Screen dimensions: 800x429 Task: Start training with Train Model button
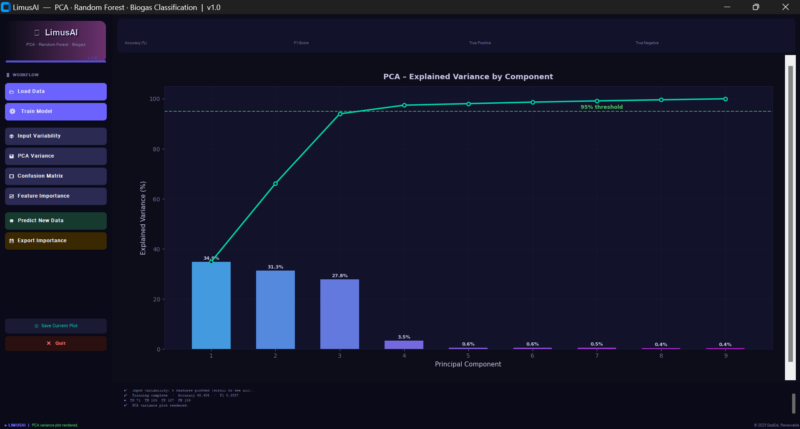click(x=55, y=112)
